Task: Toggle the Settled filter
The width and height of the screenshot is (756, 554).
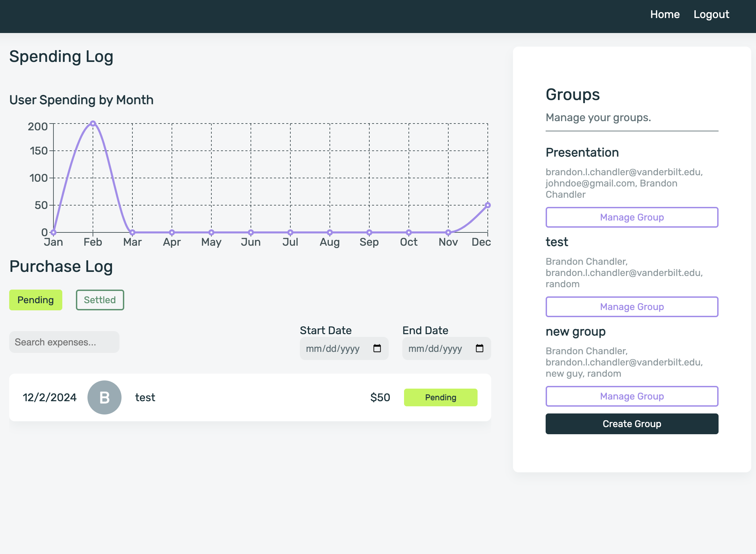Action: (x=100, y=300)
